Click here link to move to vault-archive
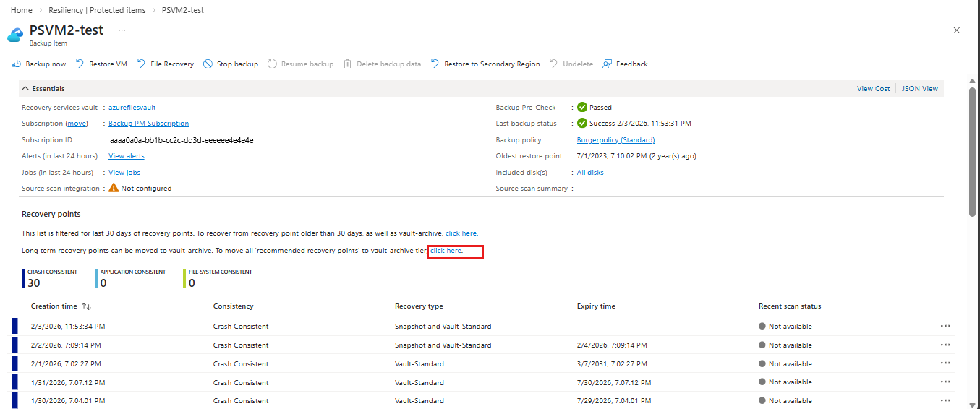The image size is (980, 409). point(446,251)
